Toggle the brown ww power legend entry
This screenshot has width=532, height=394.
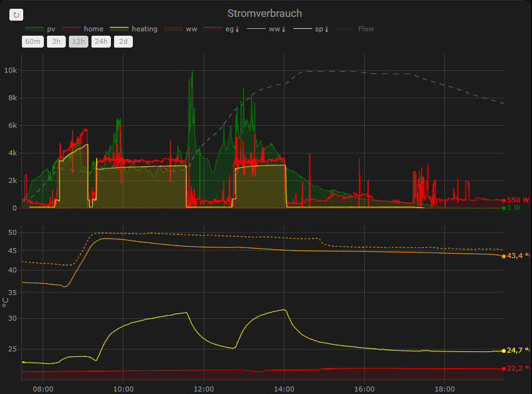click(x=181, y=29)
